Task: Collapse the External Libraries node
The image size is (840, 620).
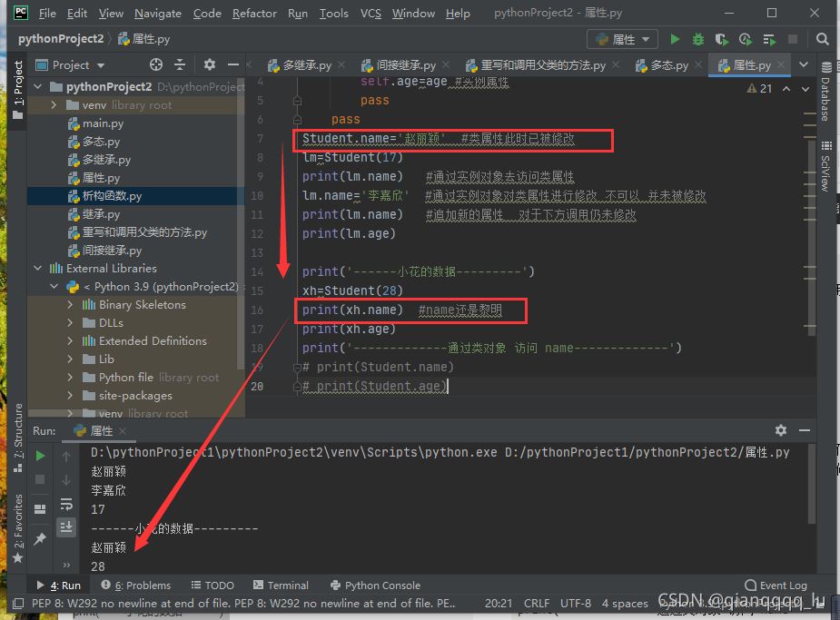Action: click(x=38, y=269)
